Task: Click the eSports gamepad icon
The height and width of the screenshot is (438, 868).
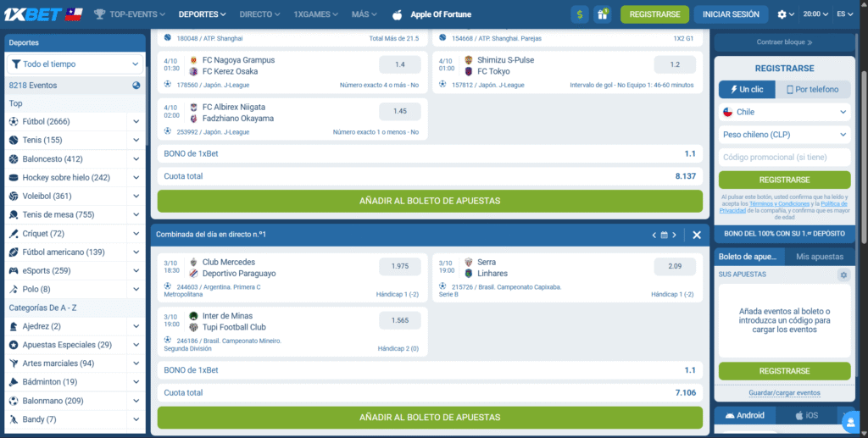Action: (x=14, y=270)
